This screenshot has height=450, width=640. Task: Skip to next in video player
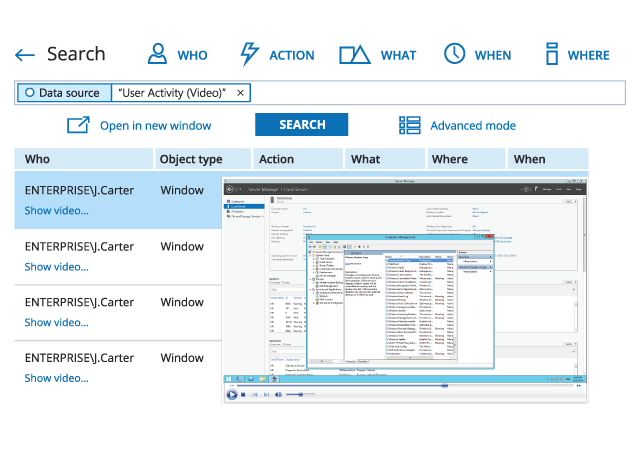(x=267, y=395)
